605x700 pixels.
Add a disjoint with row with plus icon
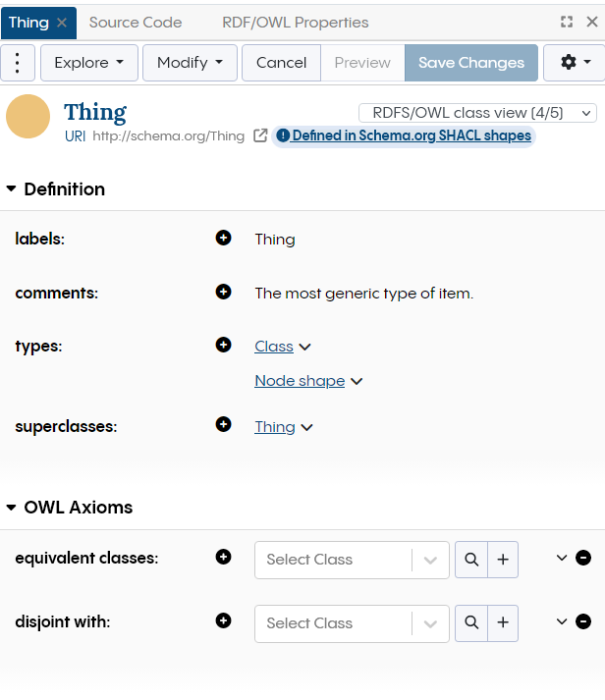pos(223,621)
